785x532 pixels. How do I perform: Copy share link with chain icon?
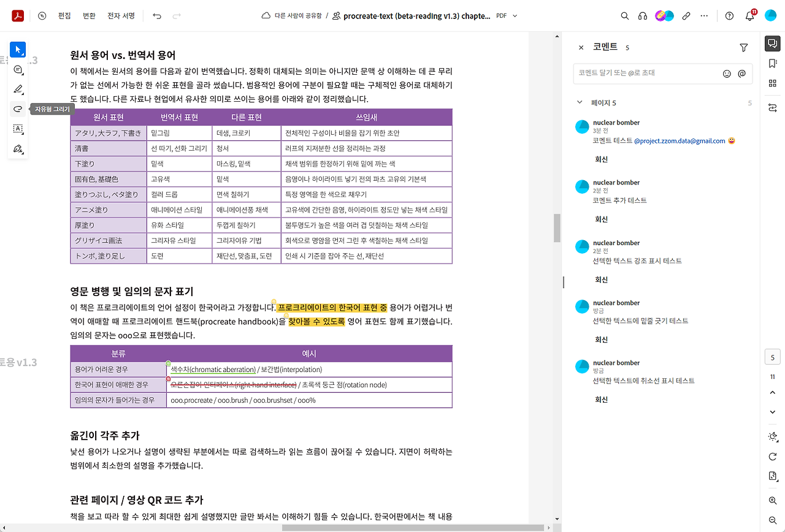686,16
